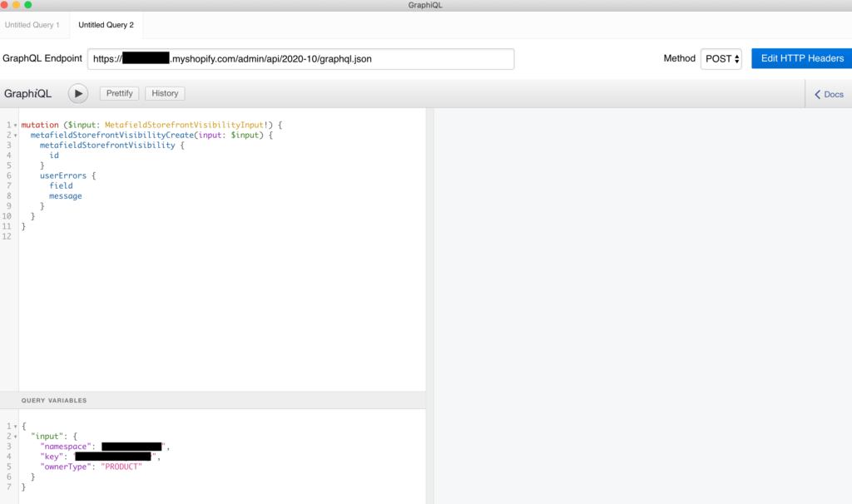The width and height of the screenshot is (852, 504).
Task: Open the History panel
Action: (165, 93)
